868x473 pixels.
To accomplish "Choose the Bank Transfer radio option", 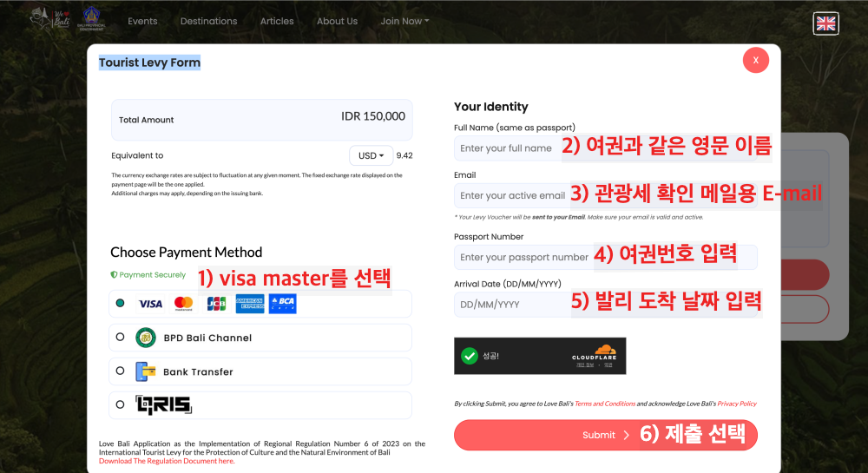I will click(120, 371).
